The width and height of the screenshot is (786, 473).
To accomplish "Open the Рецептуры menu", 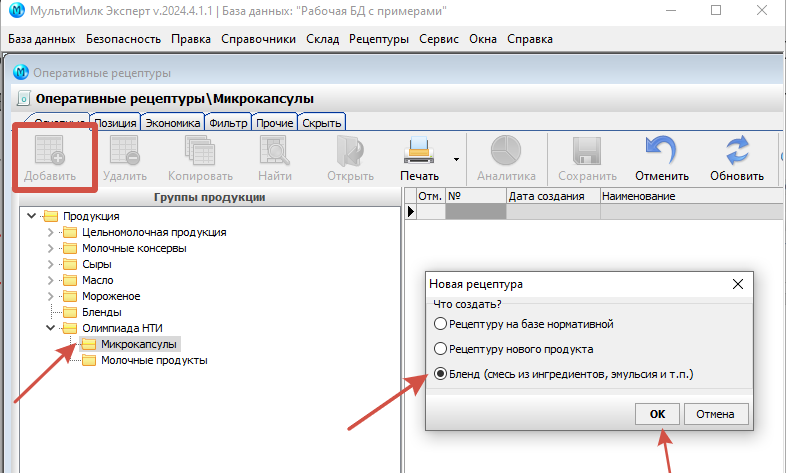I will (x=379, y=39).
